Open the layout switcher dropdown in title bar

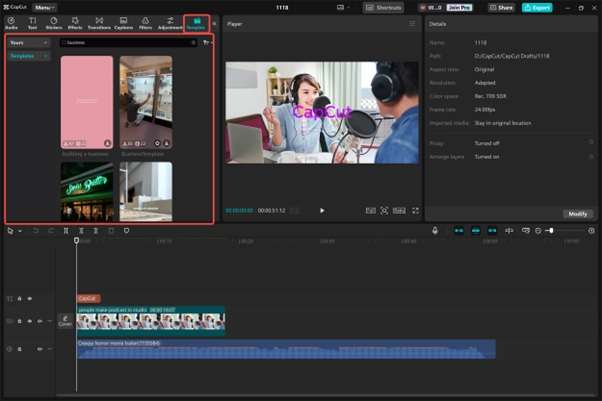(x=343, y=7)
